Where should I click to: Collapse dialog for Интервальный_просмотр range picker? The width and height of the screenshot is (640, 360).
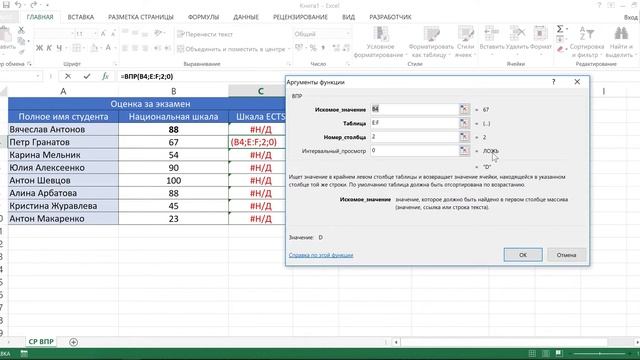pos(464,151)
